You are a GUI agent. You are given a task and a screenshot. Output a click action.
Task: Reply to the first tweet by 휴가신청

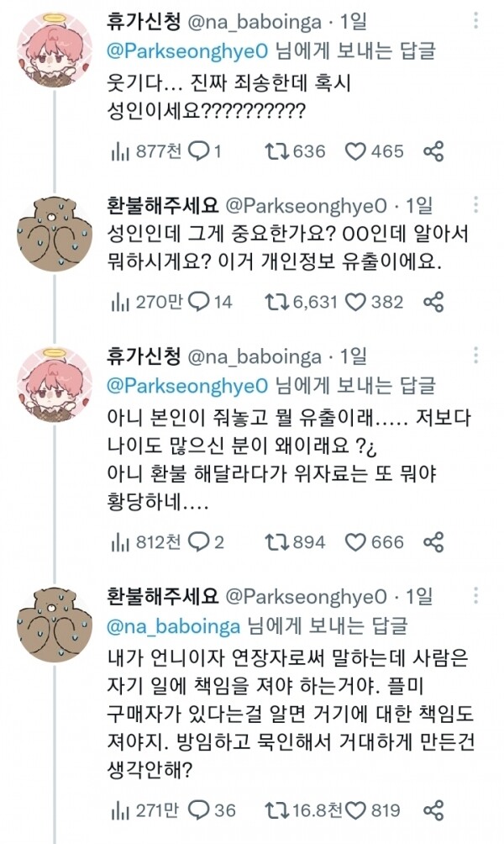pyautogui.click(x=198, y=151)
